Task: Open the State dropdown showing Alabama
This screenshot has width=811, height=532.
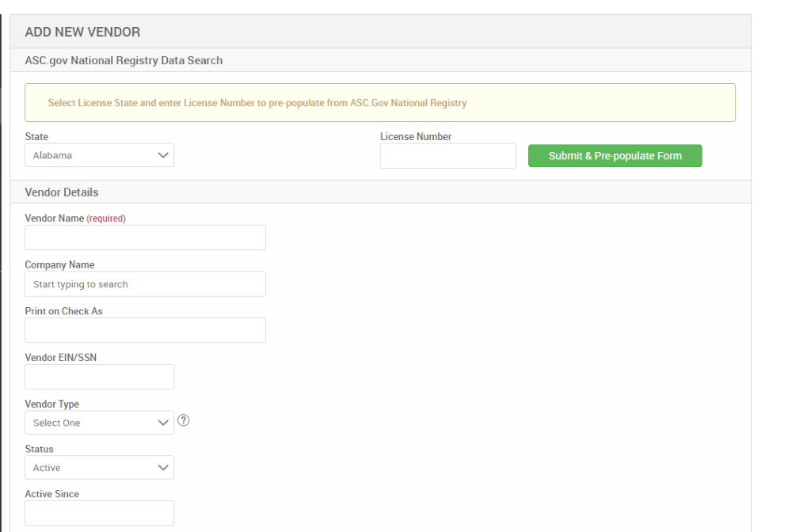Action: pyautogui.click(x=99, y=155)
